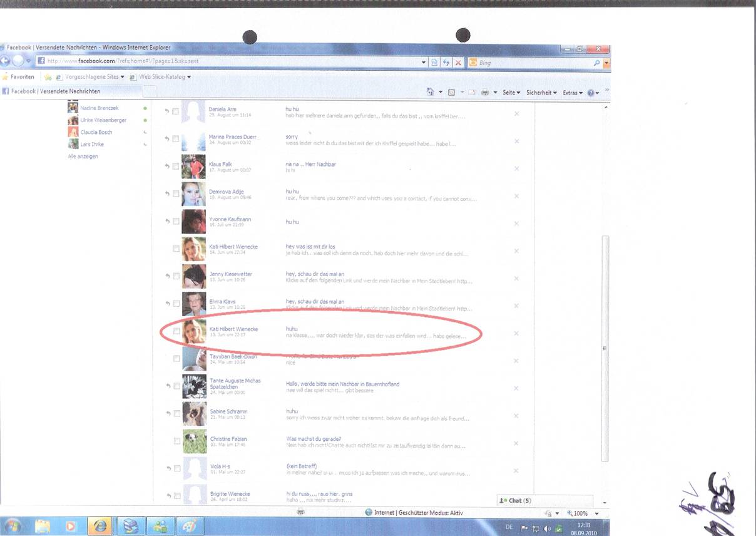Open the Windows Start menu orb
Image resolution: width=756 pixels, height=536 pixels.
click(14, 526)
